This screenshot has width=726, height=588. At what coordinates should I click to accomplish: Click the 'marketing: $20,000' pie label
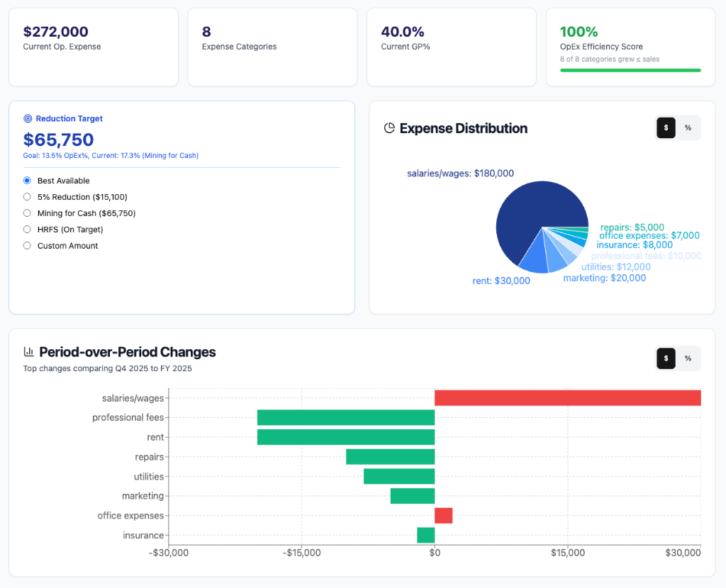pyautogui.click(x=604, y=278)
